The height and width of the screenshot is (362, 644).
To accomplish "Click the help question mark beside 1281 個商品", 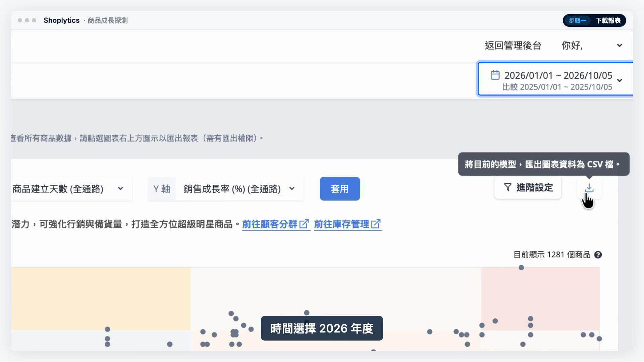I will (x=598, y=255).
